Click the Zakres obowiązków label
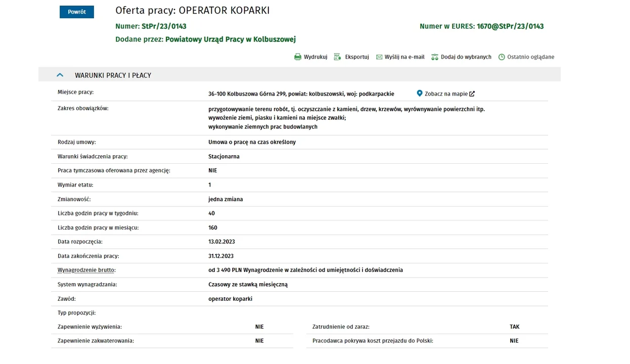Image resolution: width=630 pixels, height=364 pixels. click(x=83, y=108)
